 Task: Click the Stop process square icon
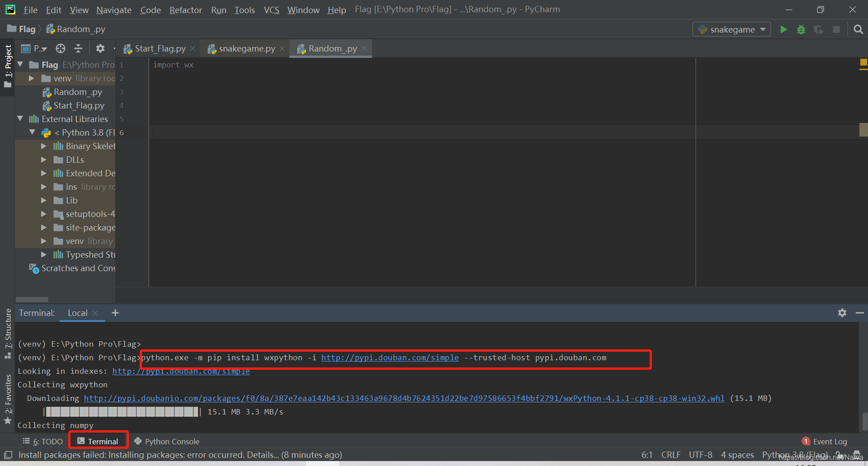836,29
